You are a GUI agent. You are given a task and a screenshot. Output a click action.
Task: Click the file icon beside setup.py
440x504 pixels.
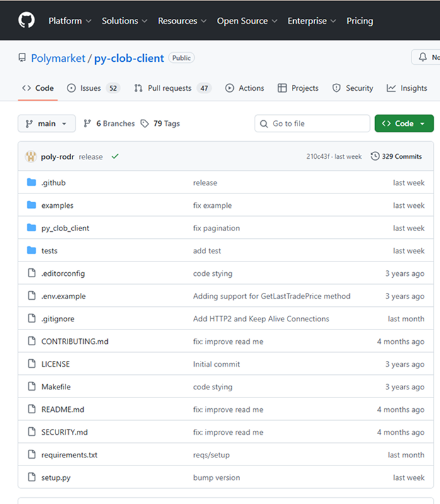pyautogui.click(x=32, y=477)
